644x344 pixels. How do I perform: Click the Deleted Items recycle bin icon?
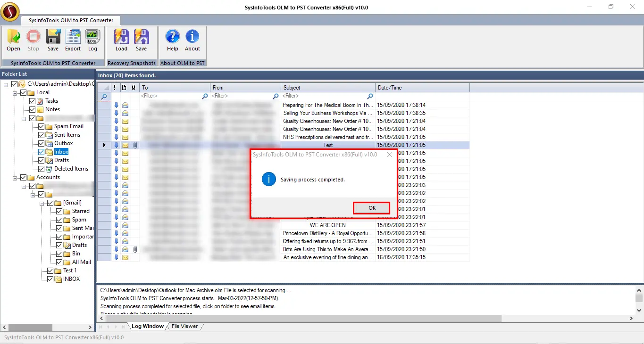coord(49,169)
